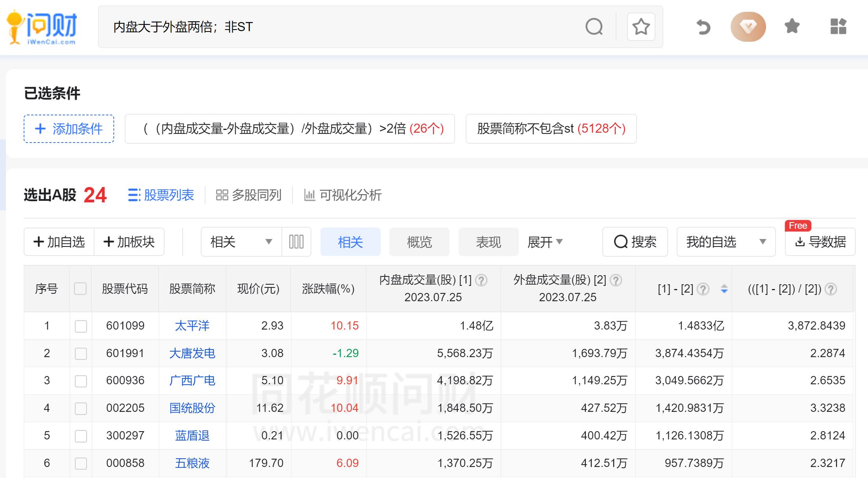The width and height of the screenshot is (868, 478).
Task: Check the select-all checkbox in table header
Action: pyautogui.click(x=81, y=289)
